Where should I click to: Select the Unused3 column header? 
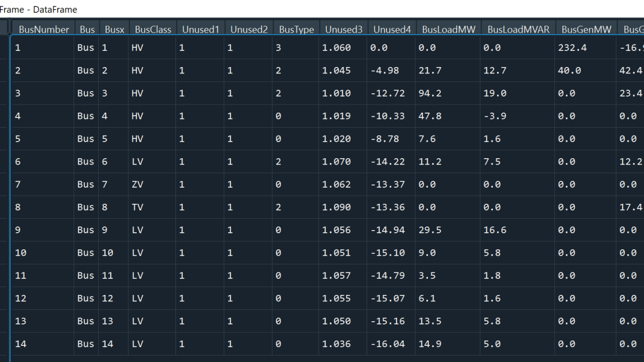coord(343,29)
